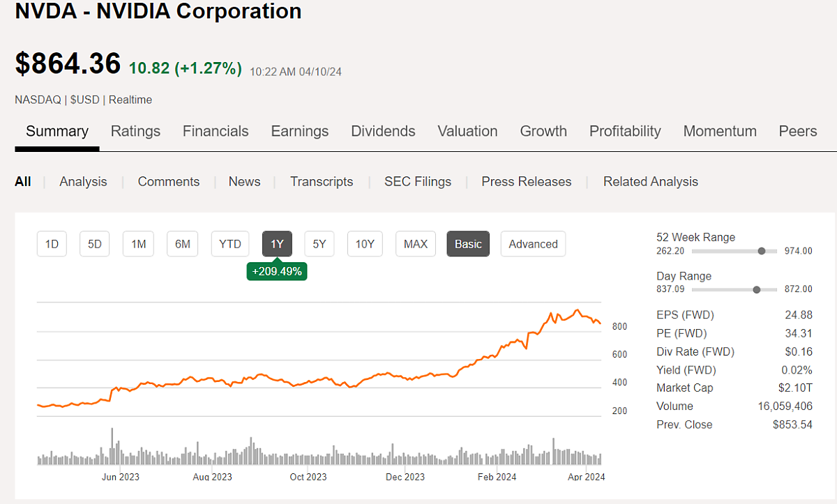
Task: Switch chart to Basic mode
Action: (468, 244)
